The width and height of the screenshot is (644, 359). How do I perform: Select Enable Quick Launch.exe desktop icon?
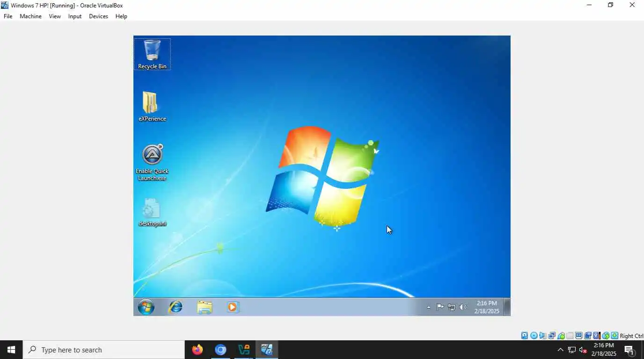click(152, 162)
